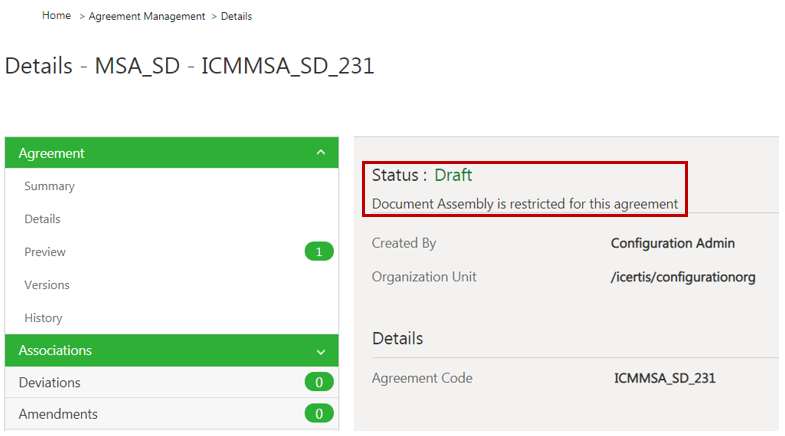The image size is (785, 436).
Task: Click the Details breadcrumb at top
Action: coord(237,17)
